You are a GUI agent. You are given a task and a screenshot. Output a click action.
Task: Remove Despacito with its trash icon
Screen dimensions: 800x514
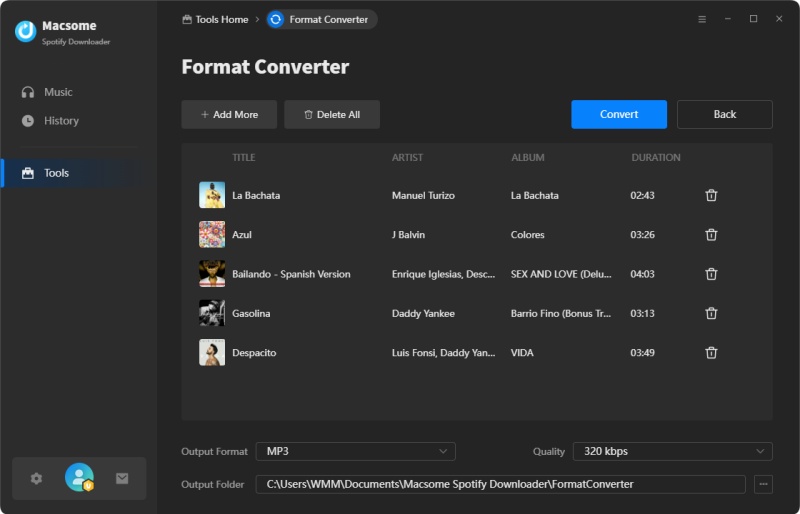[x=711, y=352]
